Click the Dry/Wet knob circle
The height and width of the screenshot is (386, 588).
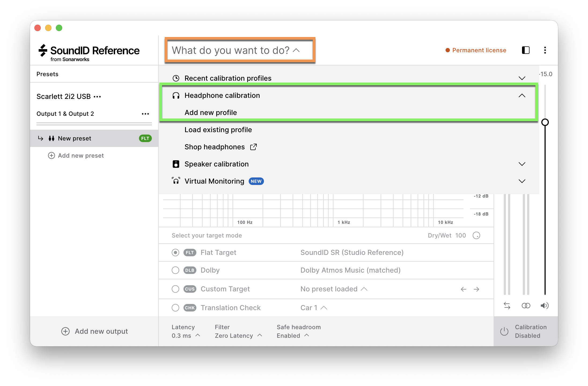pyautogui.click(x=476, y=235)
